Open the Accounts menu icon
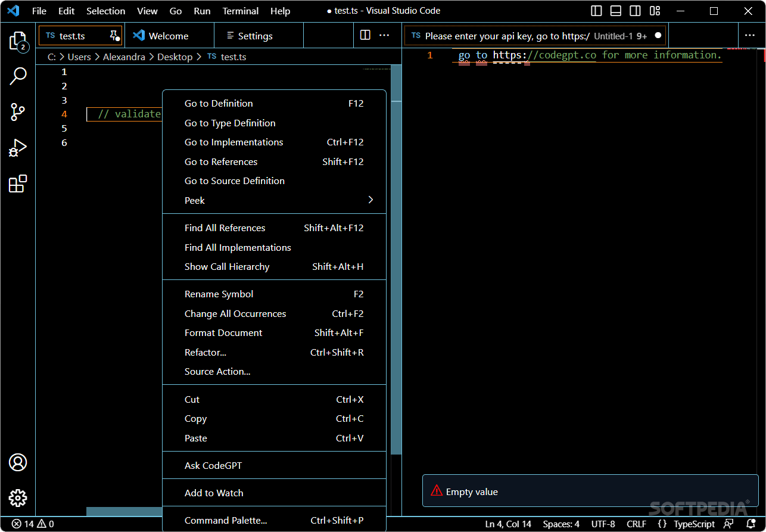Image resolution: width=766 pixels, height=532 pixels. (x=18, y=462)
